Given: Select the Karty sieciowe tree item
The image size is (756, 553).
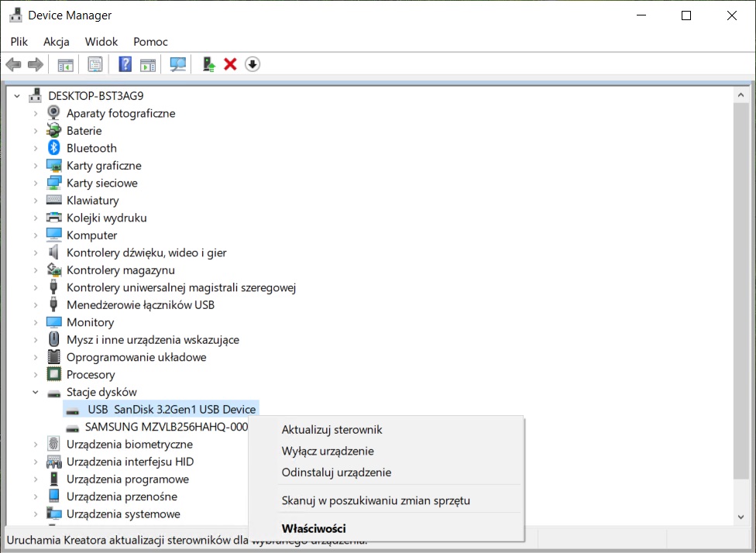Looking at the screenshot, I should 101,184.
